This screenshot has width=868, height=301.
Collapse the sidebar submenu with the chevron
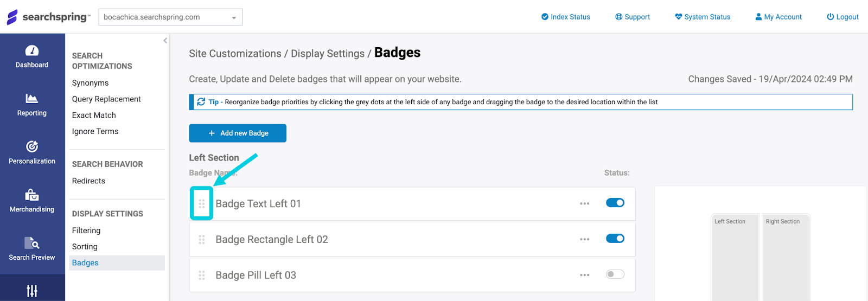point(165,41)
